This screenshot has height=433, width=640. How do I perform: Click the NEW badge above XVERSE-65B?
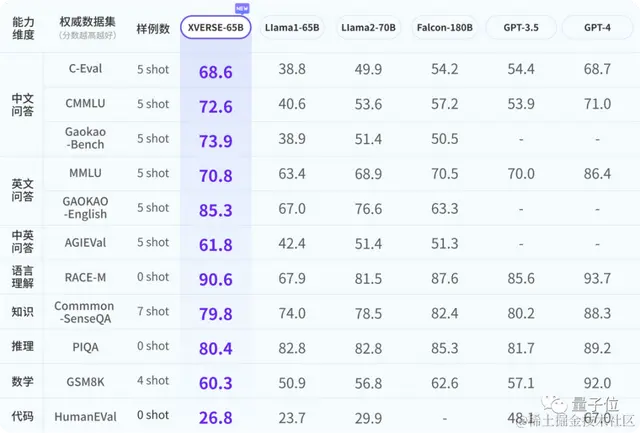click(242, 9)
